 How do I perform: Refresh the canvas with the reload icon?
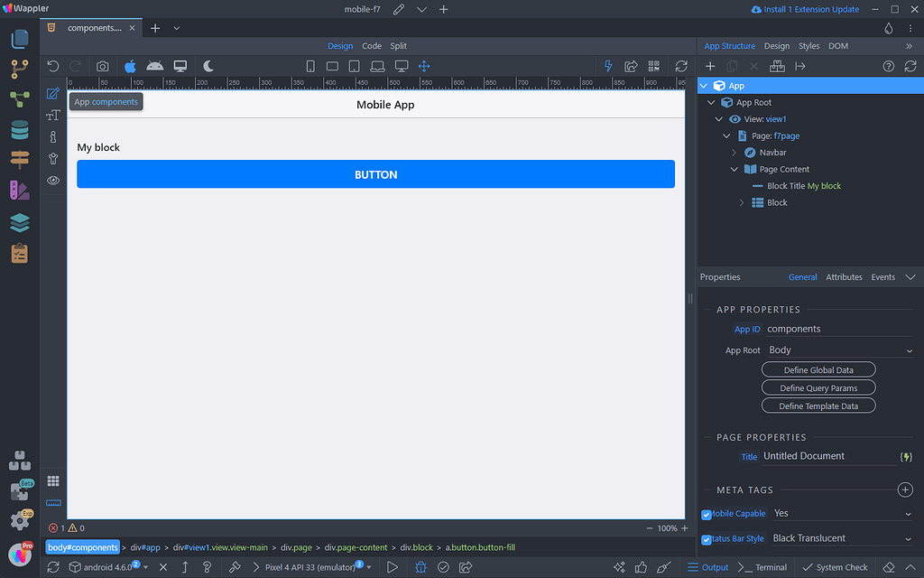(683, 65)
